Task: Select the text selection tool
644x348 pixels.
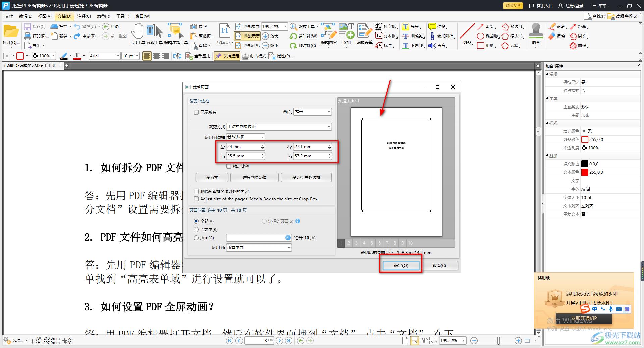Action: click(155, 34)
